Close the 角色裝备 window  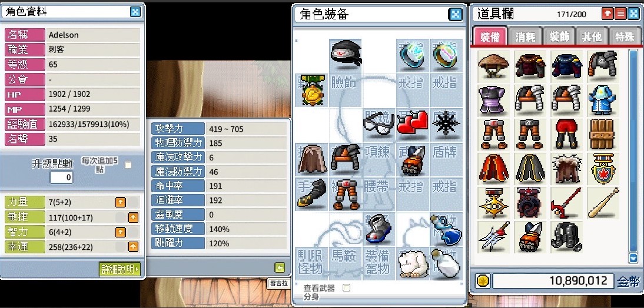pos(455,14)
